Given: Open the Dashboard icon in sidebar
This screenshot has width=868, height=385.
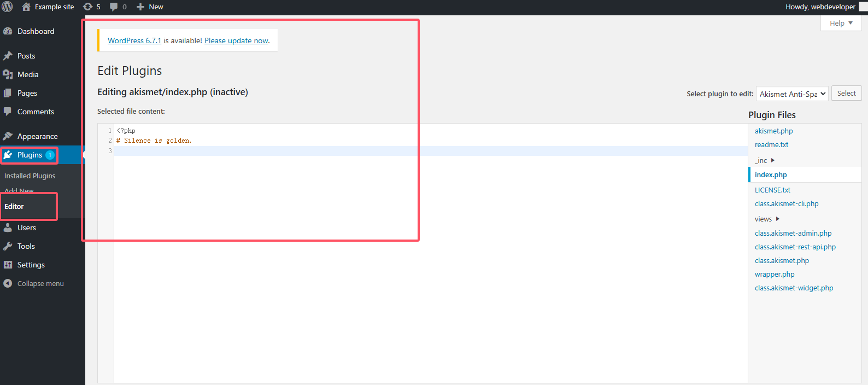Looking at the screenshot, I should point(8,31).
